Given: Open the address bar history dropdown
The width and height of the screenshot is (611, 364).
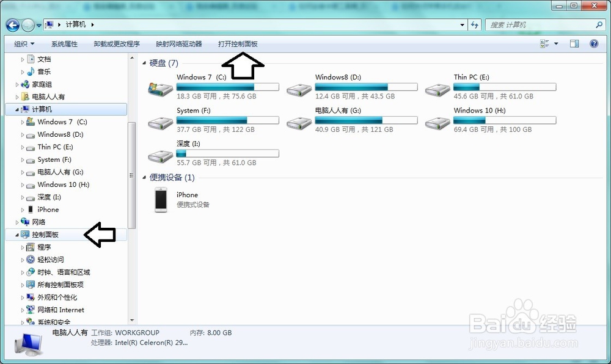Looking at the screenshot, I should (462, 25).
